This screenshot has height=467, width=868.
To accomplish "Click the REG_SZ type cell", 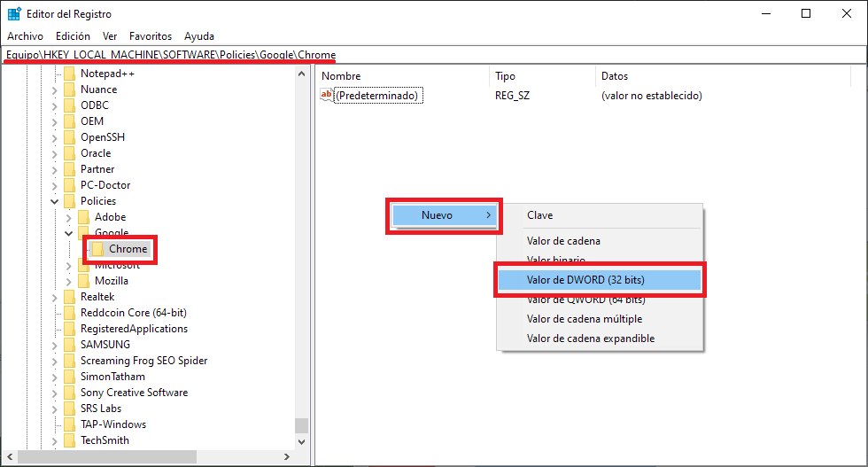I will coord(512,96).
